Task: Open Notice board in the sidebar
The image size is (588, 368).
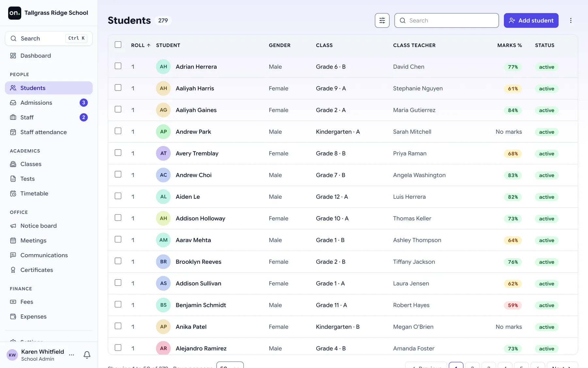Action: click(x=49, y=226)
